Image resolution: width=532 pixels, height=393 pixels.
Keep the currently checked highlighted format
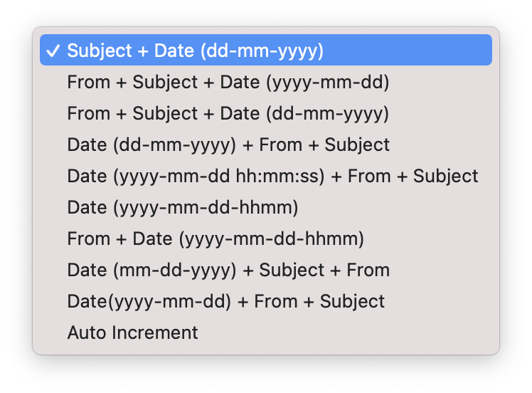195,51
